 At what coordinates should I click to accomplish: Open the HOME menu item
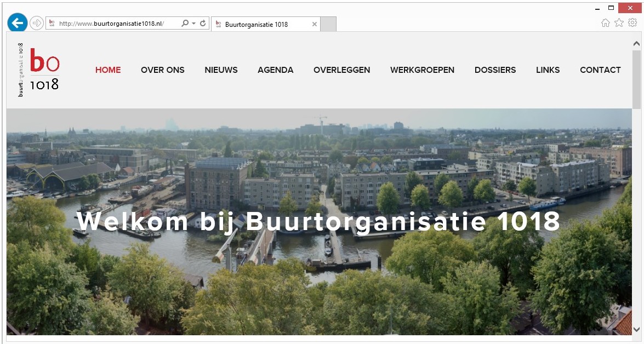point(108,70)
